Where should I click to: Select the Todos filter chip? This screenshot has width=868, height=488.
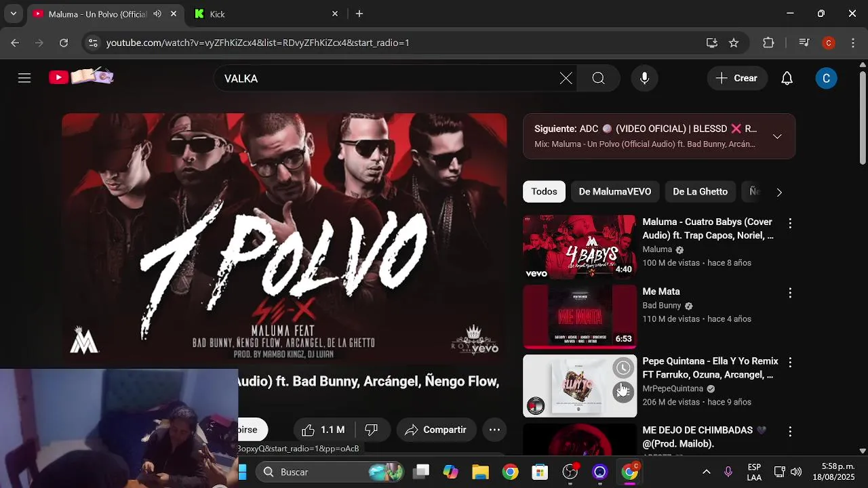(x=544, y=192)
